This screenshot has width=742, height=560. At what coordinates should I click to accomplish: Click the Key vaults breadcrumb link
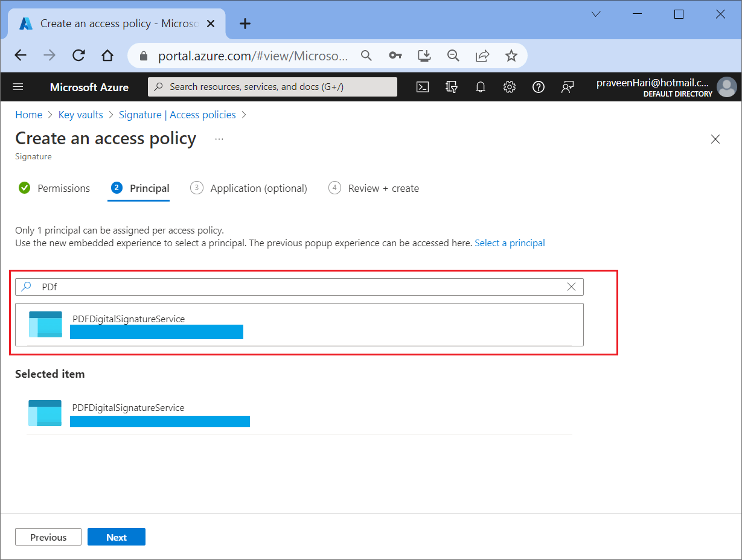coord(81,115)
